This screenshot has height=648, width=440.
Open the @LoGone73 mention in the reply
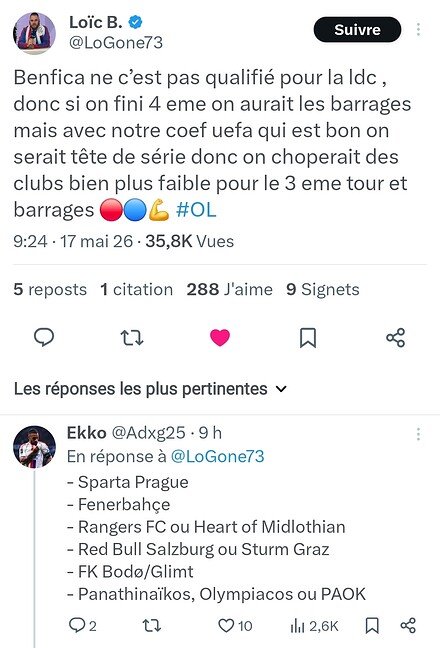tap(217, 456)
